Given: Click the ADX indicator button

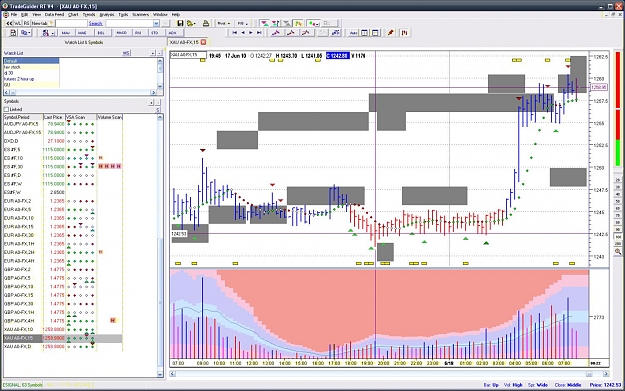Looking at the screenshot, I should pos(173,33).
